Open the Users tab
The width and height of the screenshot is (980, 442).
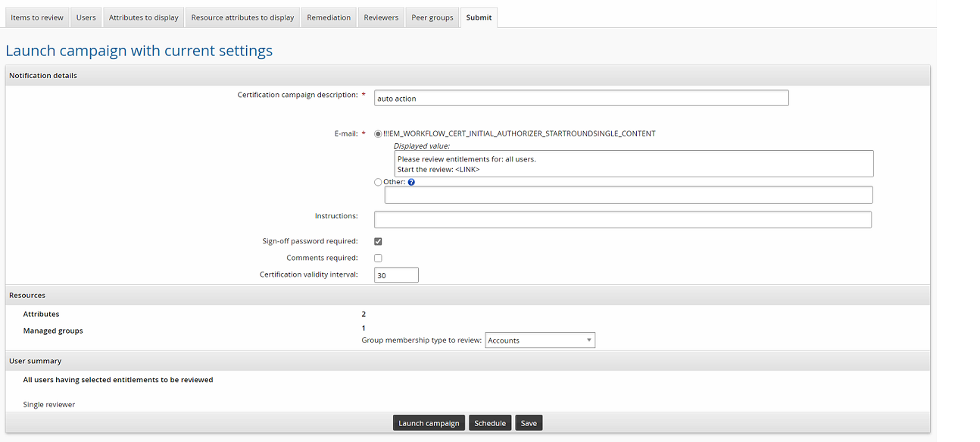pos(86,17)
